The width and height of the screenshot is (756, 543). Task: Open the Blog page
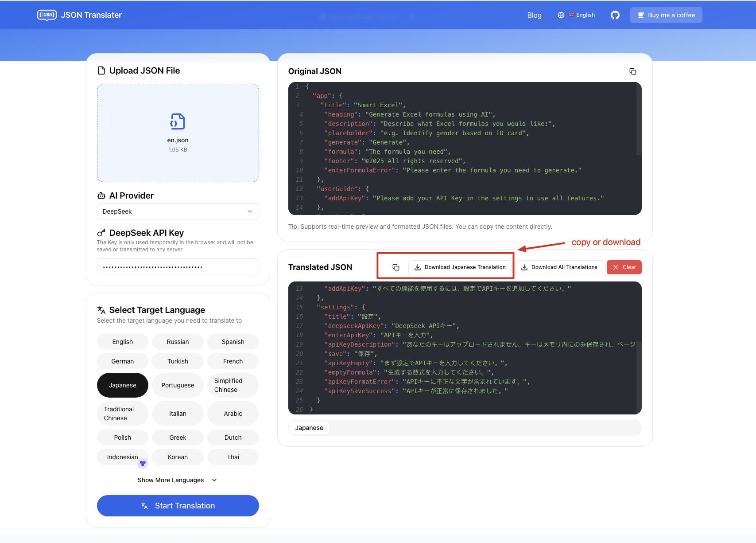(534, 15)
